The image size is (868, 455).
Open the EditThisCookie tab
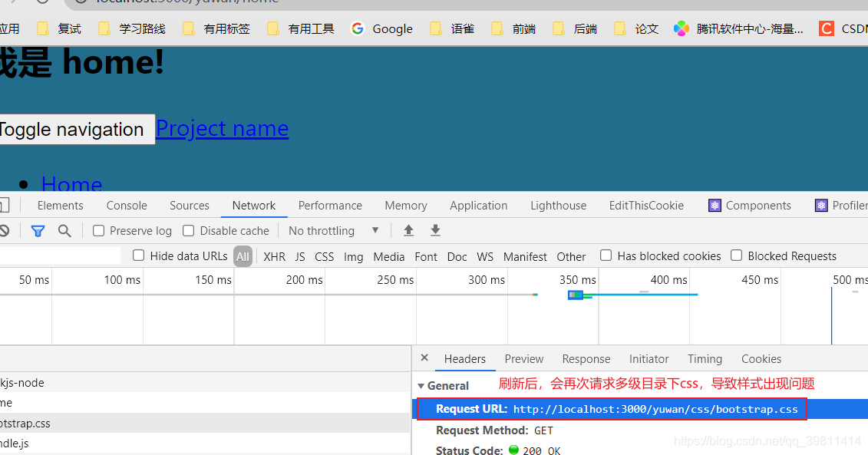(x=646, y=206)
